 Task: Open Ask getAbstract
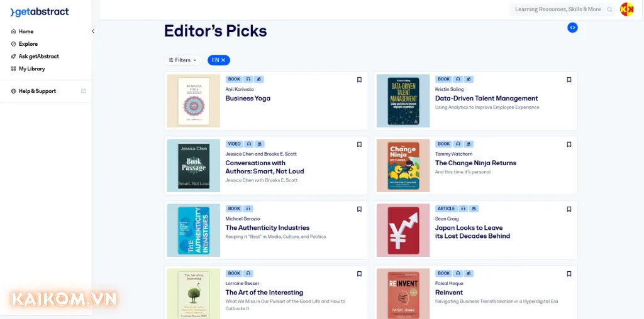pos(38,57)
